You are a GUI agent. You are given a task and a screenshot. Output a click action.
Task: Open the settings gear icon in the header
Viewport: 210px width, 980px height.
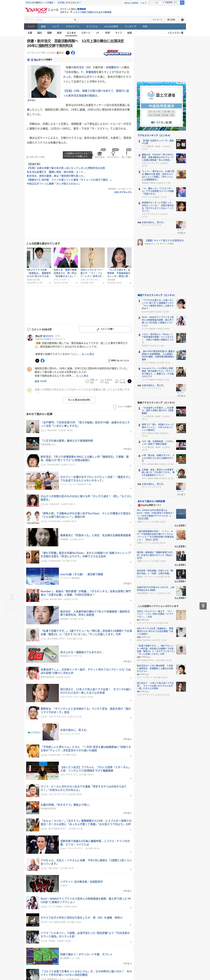pyautogui.click(x=182, y=19)
